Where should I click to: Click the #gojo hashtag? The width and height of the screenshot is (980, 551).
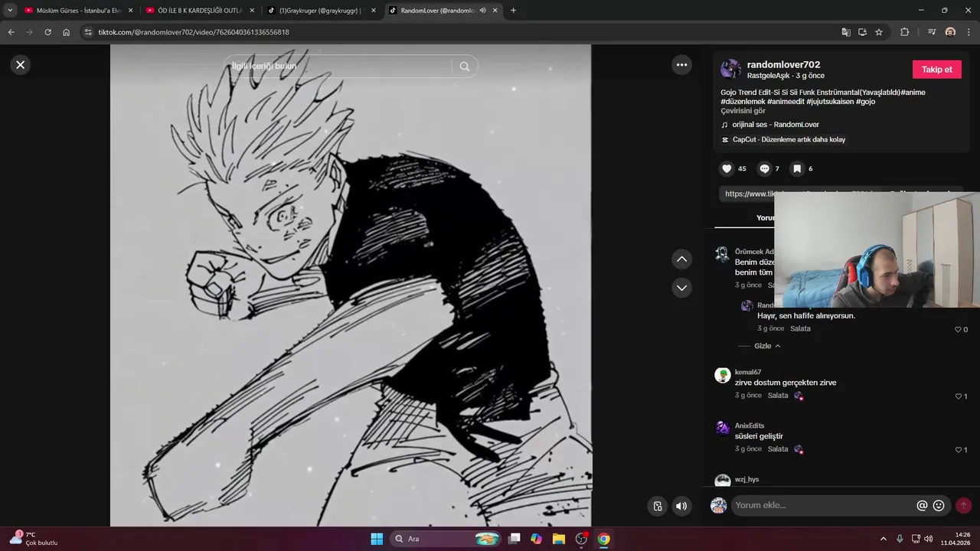(x=865, y=101)
